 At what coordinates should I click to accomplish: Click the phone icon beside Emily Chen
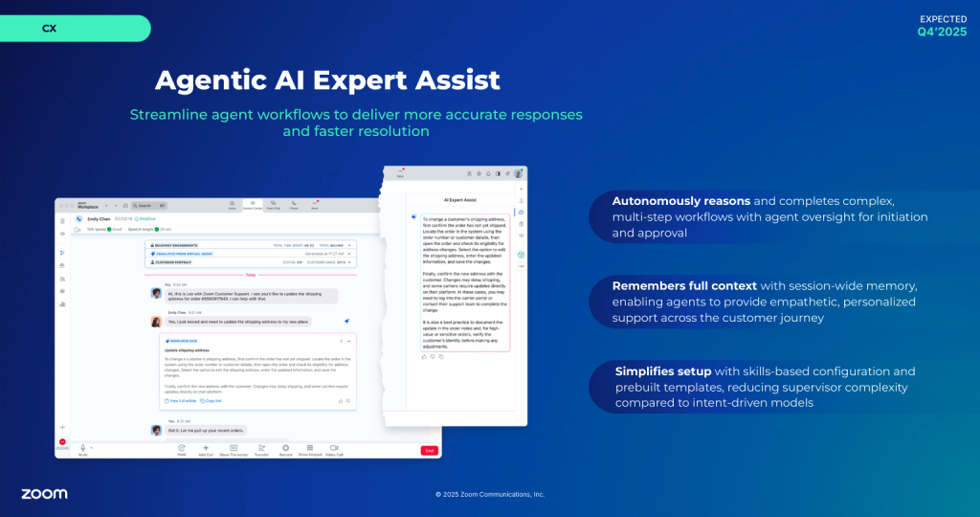click(79, 219)
